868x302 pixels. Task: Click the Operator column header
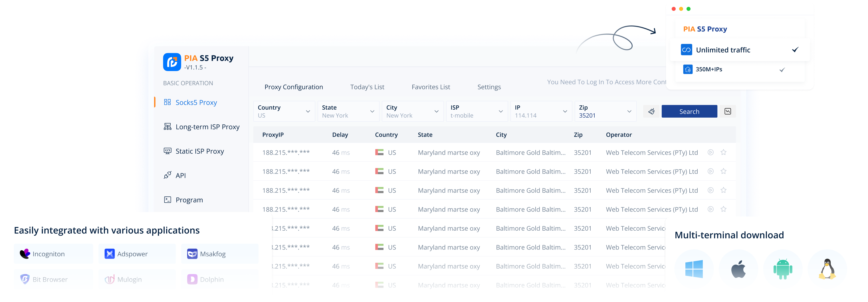pyautogui.click(x=619, y=134)
